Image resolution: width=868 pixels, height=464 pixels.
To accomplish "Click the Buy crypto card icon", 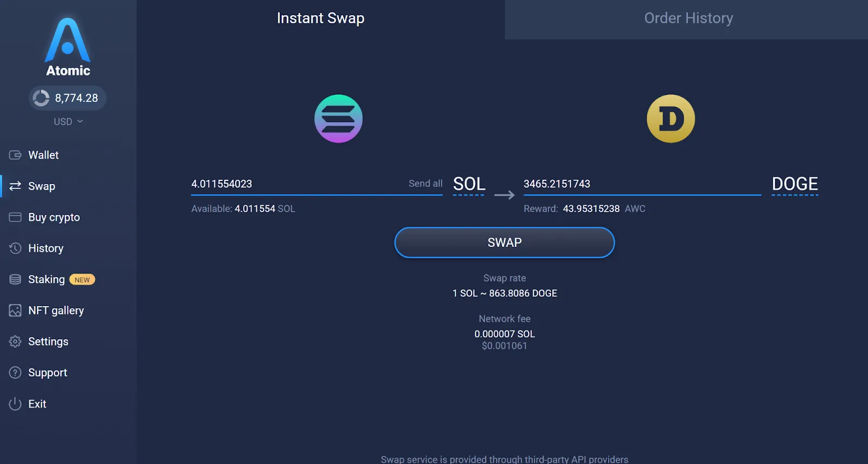I will pos(15,217).
